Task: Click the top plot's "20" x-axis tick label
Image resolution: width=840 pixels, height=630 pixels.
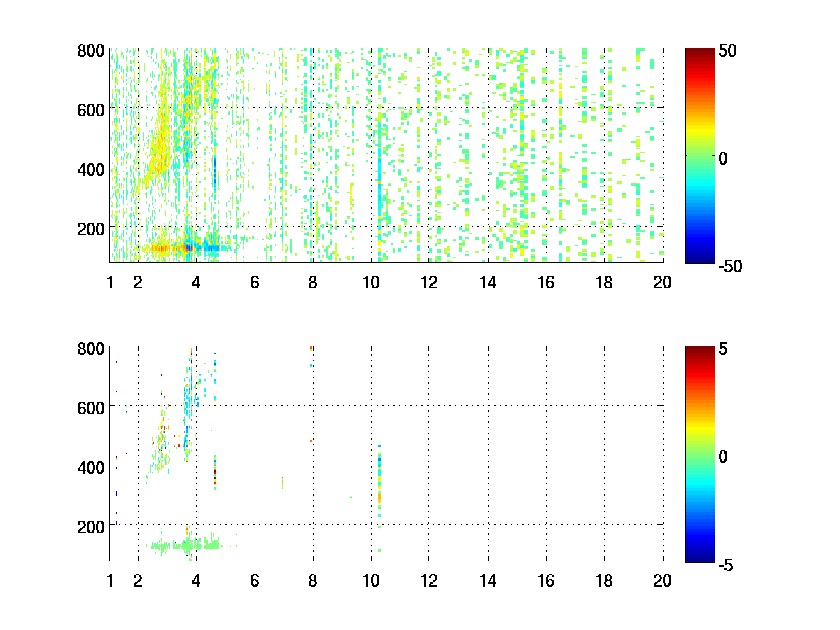Action: tap(662, 283)
